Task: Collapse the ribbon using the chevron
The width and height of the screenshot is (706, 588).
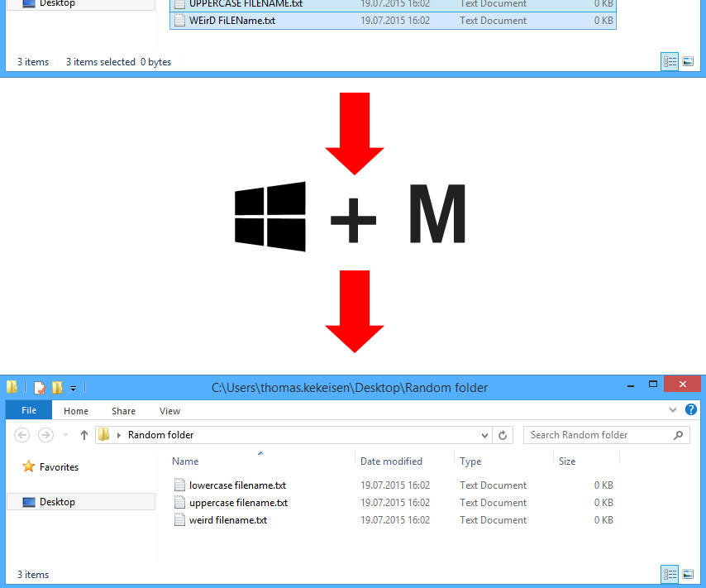Action: pyautogui.click(x=673, y=409)
